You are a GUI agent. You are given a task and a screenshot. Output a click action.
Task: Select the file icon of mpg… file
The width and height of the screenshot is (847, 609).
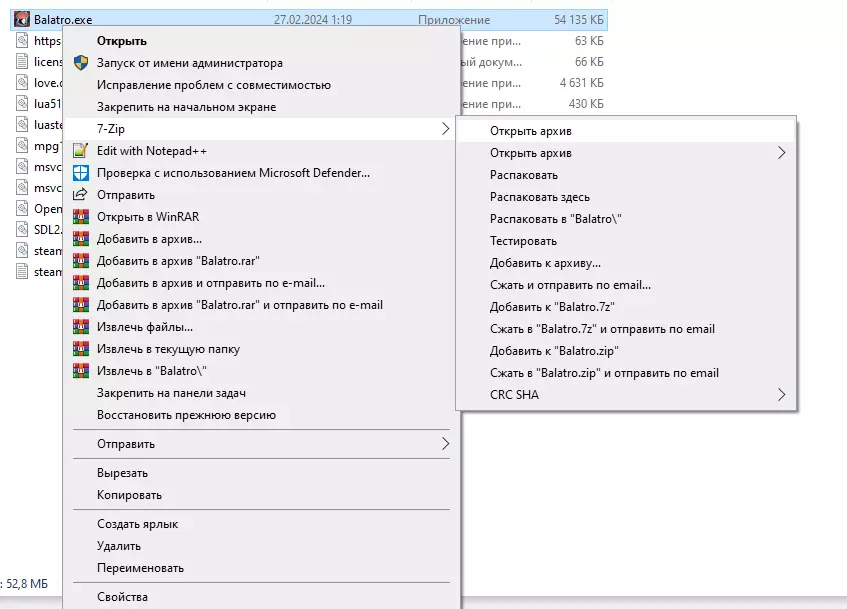[22, 146]
